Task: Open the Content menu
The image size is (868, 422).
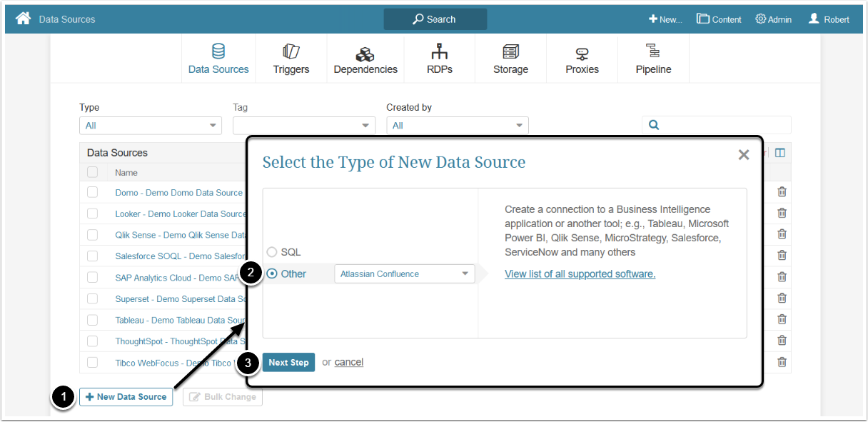Action: pos(719,19)
